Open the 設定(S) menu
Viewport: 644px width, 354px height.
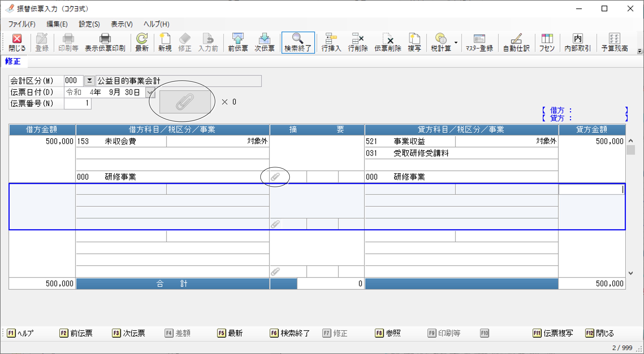(x=89, y=24)
